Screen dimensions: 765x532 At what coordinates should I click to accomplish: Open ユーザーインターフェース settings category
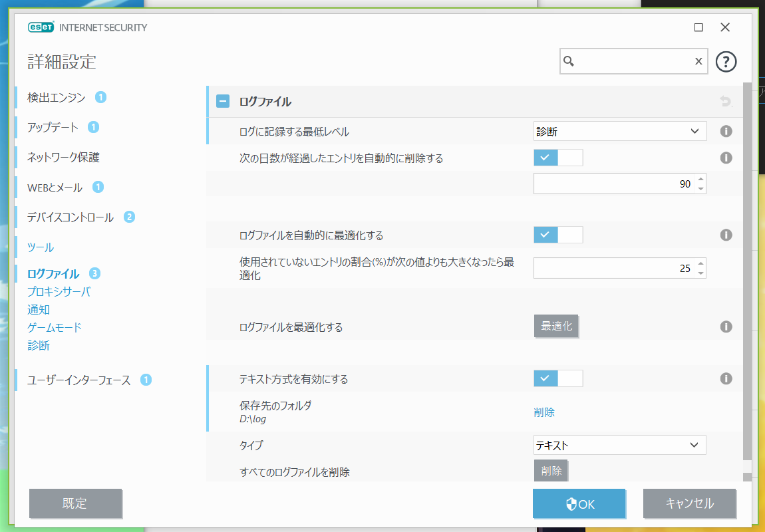79,380
